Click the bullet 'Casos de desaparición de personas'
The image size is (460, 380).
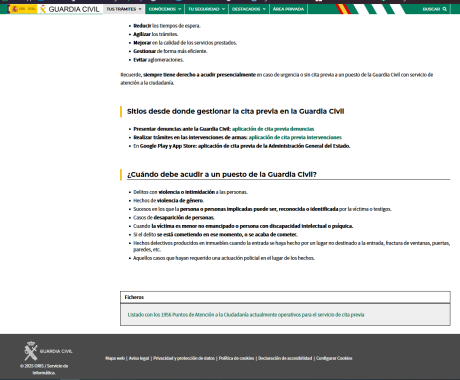pos(174,218)
